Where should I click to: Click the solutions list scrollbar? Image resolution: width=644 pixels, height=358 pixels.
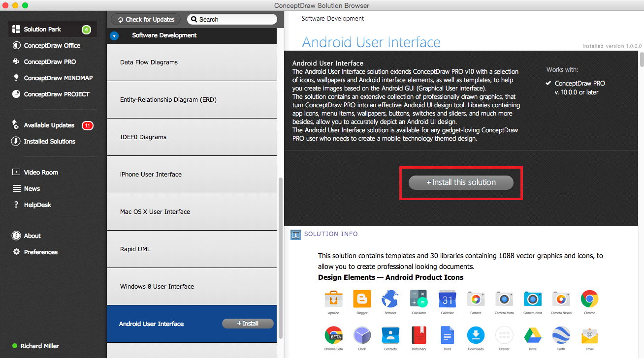[x=281, y=258]
